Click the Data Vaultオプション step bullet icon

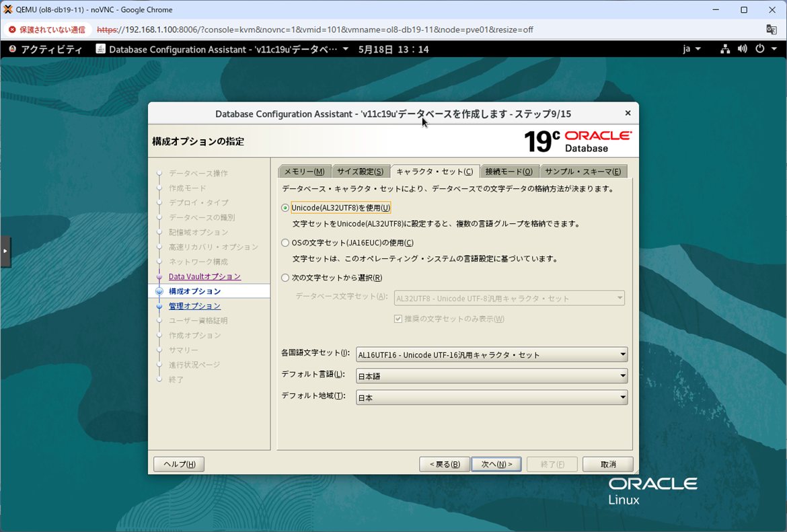point(159,276)
